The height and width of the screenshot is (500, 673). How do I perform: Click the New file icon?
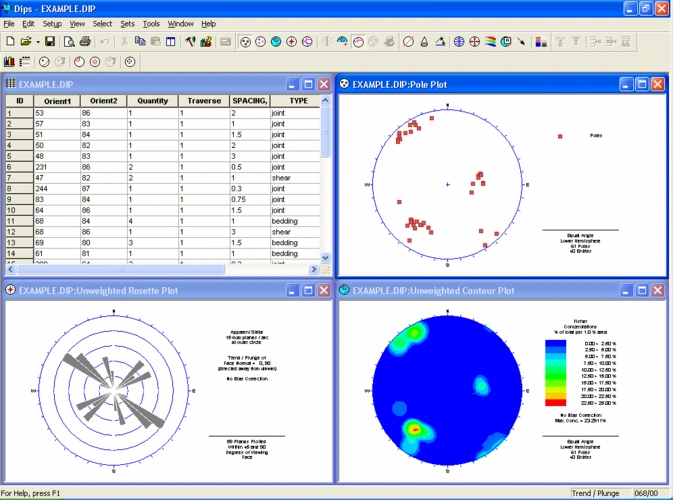10,42
